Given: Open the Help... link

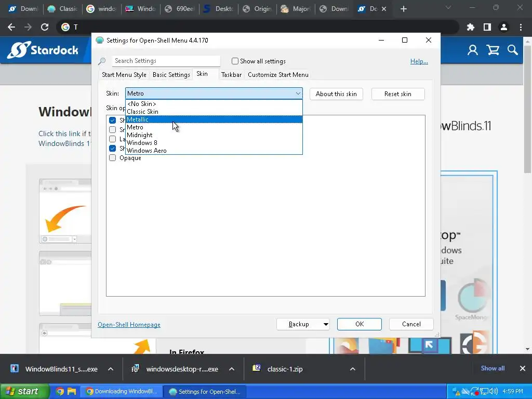Looking at the screenshot, I should pyautogui.click(x=419, y=61).
